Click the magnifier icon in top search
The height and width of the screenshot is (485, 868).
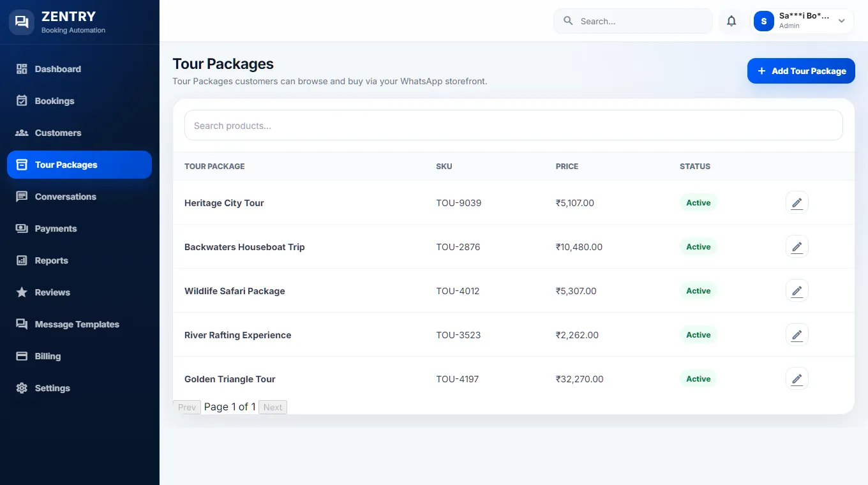click(568, 21)
